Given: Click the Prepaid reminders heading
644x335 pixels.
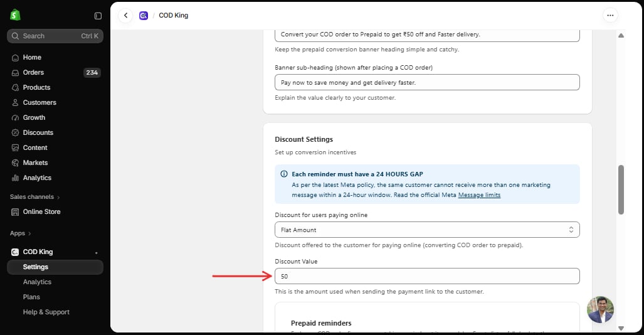Looking at the screenshot, I should (321, 323).
